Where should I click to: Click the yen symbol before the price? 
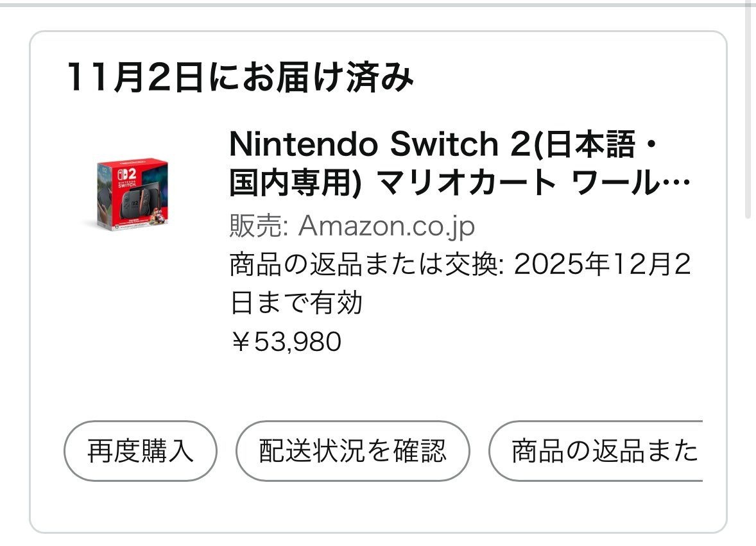tap(240, 341)
